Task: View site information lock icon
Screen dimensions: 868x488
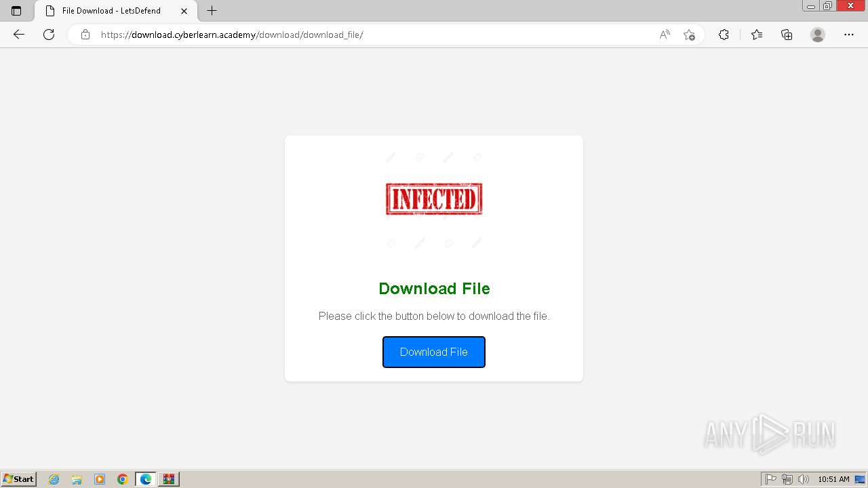Action: coord(85,35)
